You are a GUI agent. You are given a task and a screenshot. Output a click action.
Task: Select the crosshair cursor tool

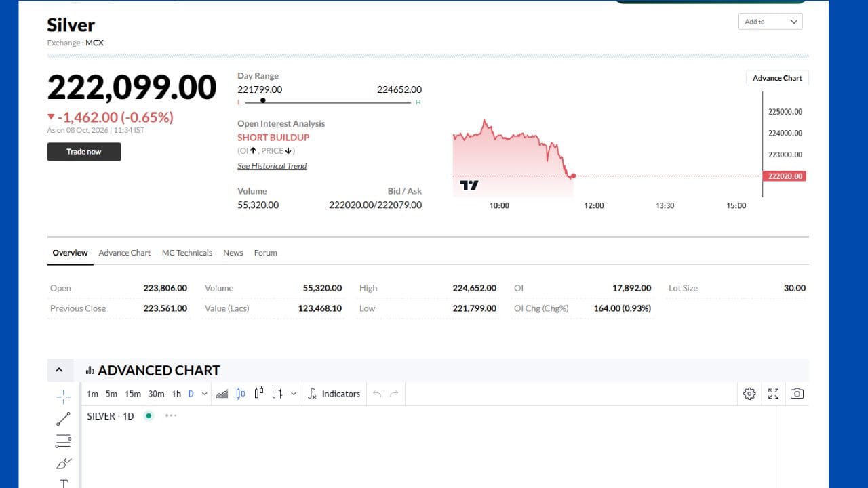point(63,397)
